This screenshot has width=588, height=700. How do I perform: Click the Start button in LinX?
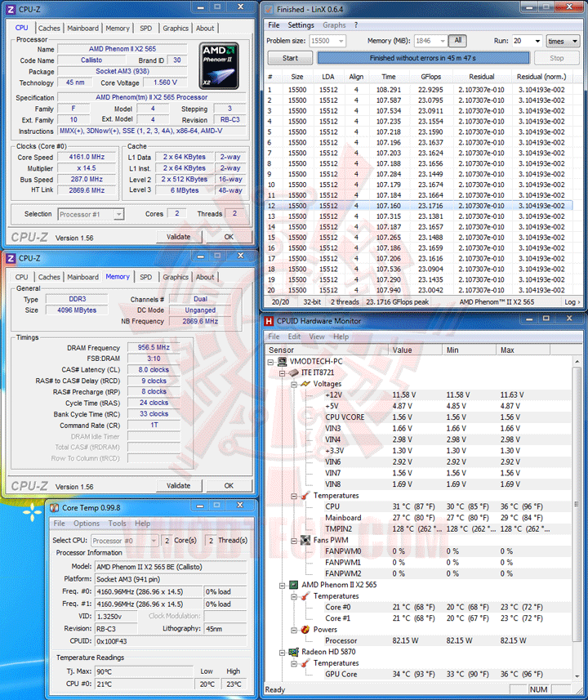(x=290, y=58)
